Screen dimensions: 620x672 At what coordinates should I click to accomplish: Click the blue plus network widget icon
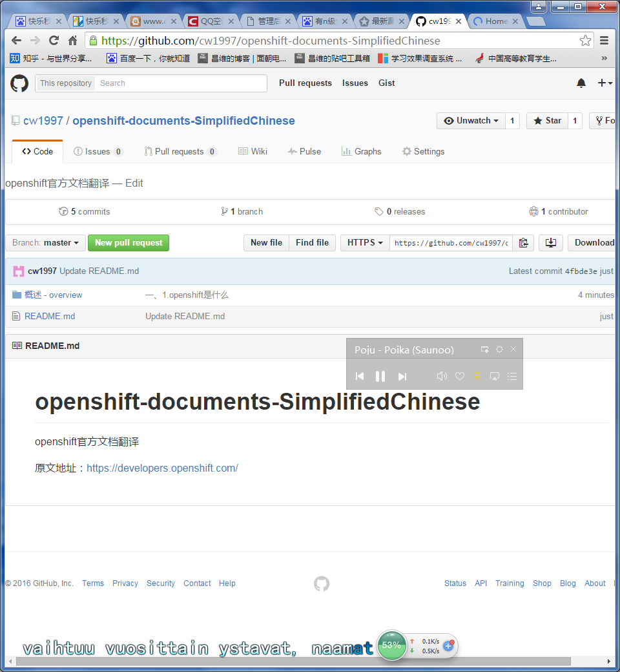pyautogui.click(x=449, y=646)
